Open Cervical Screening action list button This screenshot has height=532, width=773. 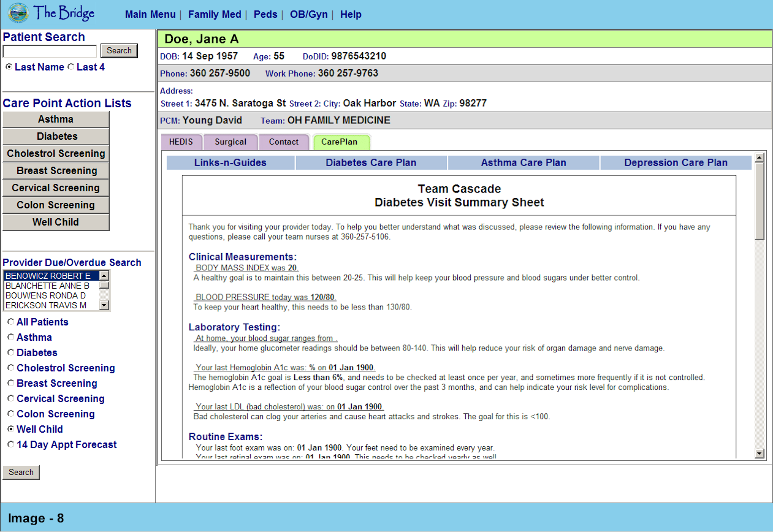point(56,188)
